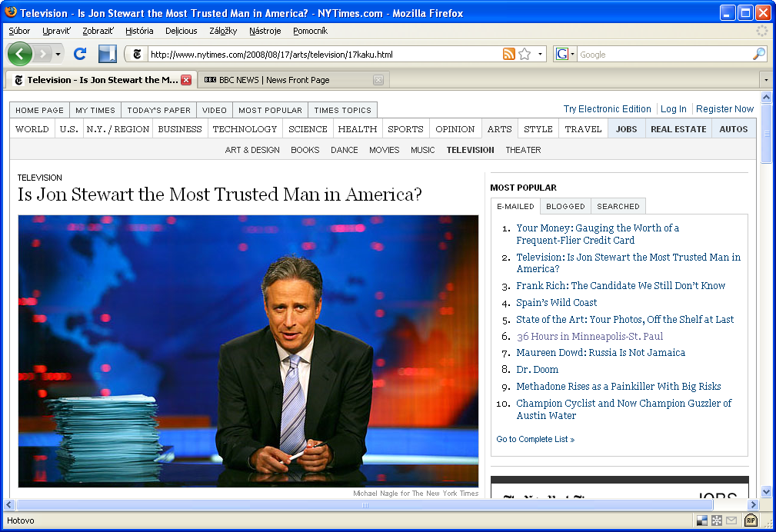Open the search engine chooser dropdown arrow

tap(573, 54)
